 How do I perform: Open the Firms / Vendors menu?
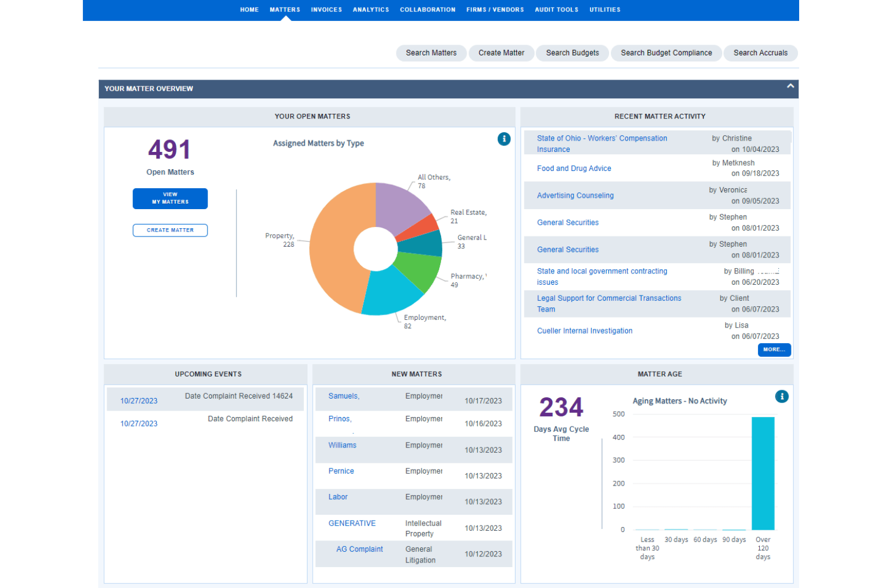[495, 10]
